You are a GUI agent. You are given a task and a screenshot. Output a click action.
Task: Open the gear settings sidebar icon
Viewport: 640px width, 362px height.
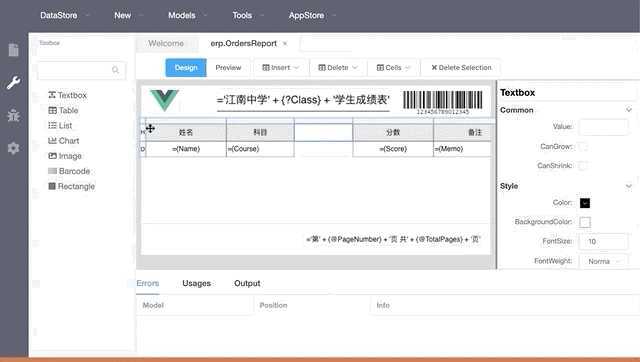pos(13,148)
